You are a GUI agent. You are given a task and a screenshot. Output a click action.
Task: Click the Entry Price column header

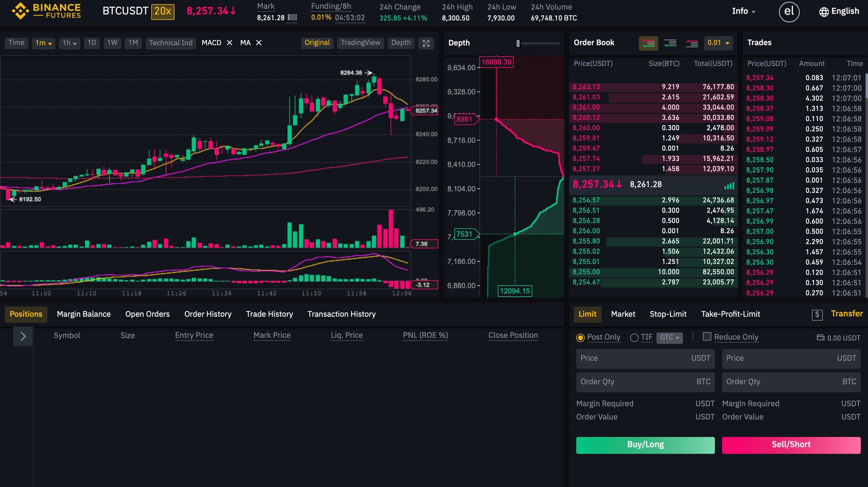(194, 335)
